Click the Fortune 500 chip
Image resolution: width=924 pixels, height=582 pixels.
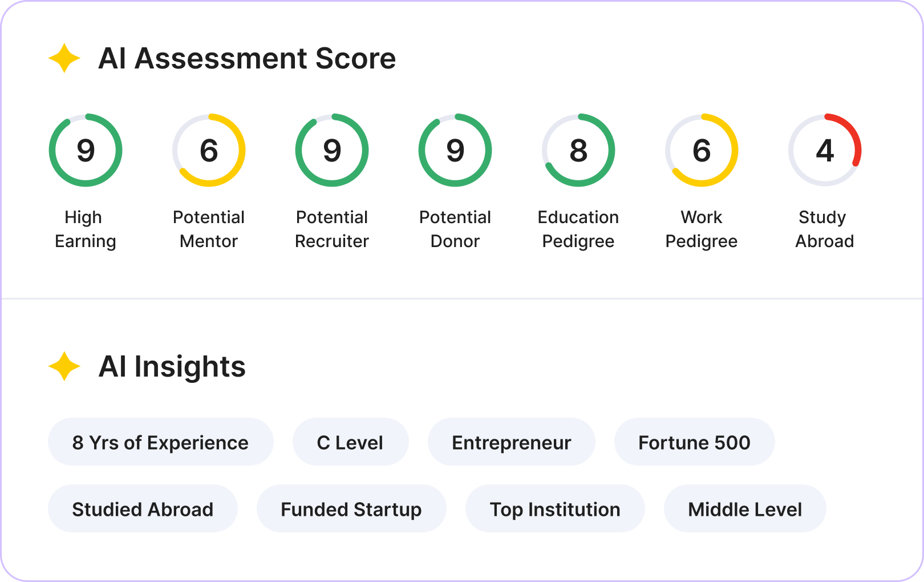pyautogui.click(x=694, y=442)
